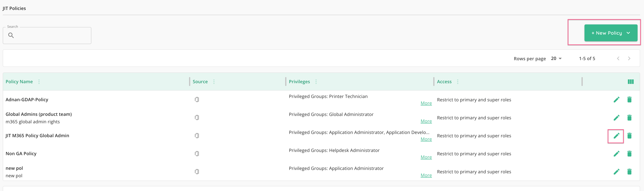The height and width of the screenshot is (191, 644).
Task: Sort by the Privileges column header
Action: [x=299, y=82]
